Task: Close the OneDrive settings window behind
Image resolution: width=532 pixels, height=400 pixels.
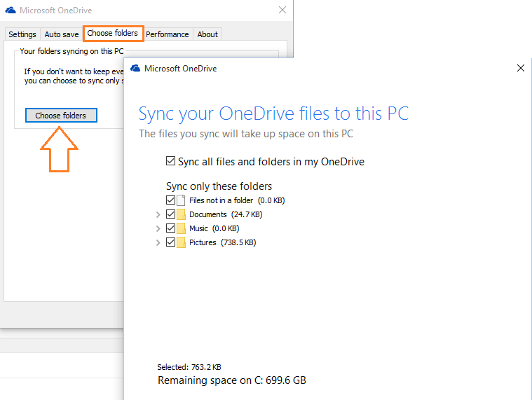Action: click(x=282, y=11)
